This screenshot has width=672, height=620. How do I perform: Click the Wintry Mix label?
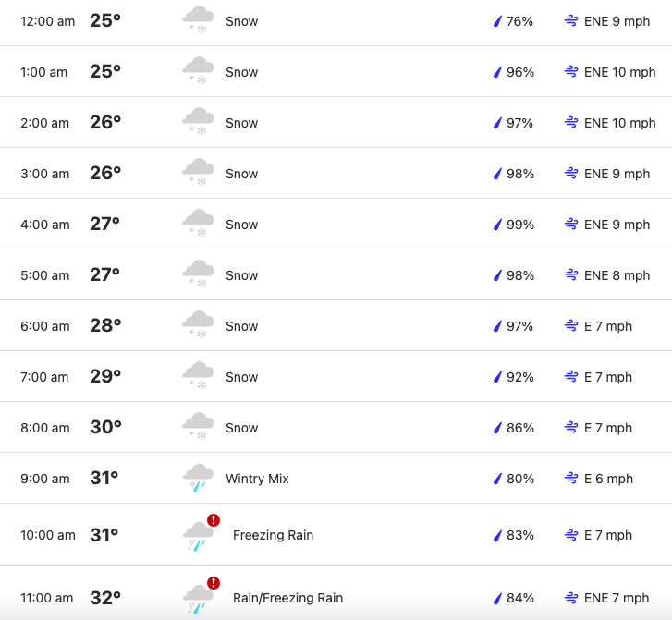[x=257, y=479]
